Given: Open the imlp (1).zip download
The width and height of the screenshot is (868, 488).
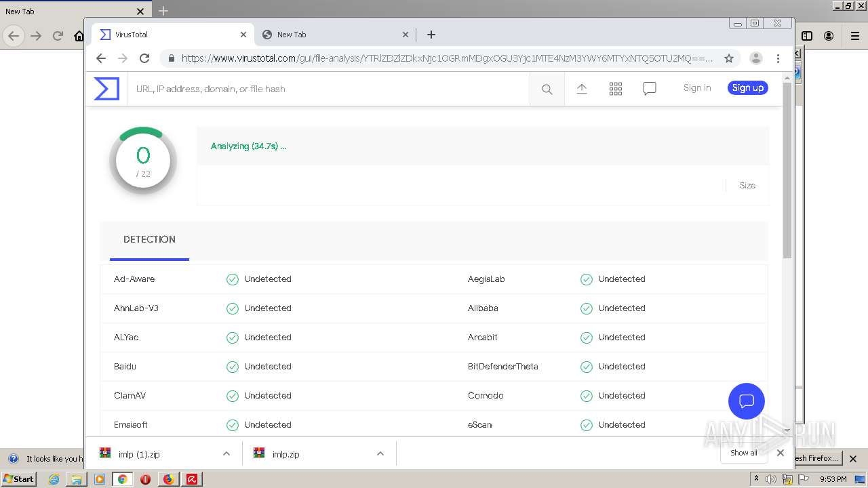Looking at the screenshot, I should tap(139, 454).
